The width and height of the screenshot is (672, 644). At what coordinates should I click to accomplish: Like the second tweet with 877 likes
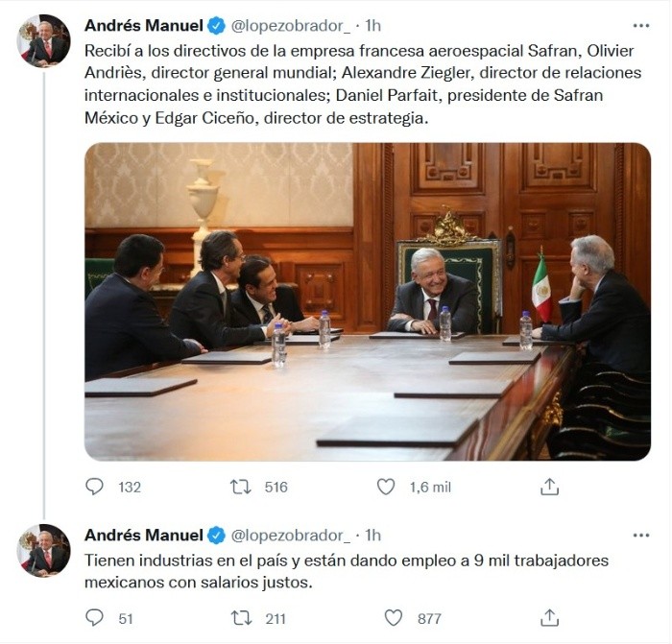click(393, 618)
